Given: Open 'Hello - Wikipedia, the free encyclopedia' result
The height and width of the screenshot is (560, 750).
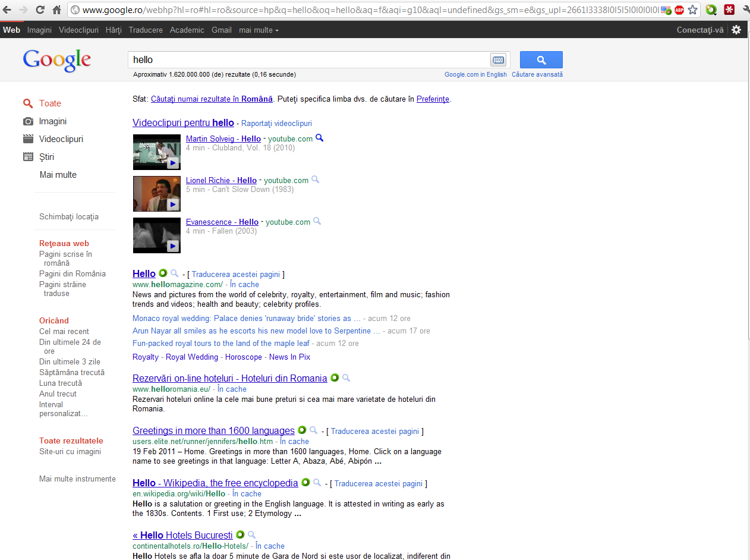Looking at the screenshot, I should [x=215, y=483].
